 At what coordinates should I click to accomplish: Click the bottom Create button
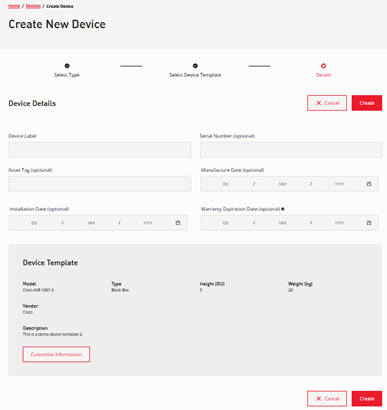click(367, 399)
